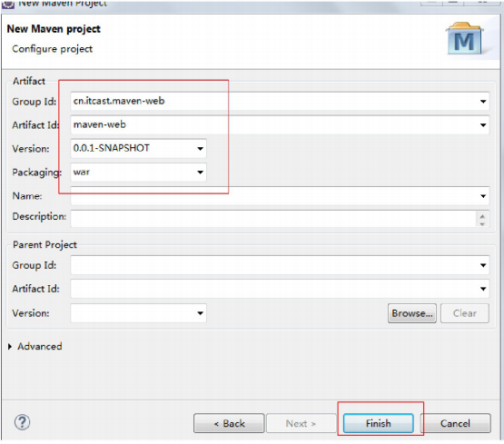Click the Next button
The height and width of the screenshot is (444, 504).
pos(301,423)
